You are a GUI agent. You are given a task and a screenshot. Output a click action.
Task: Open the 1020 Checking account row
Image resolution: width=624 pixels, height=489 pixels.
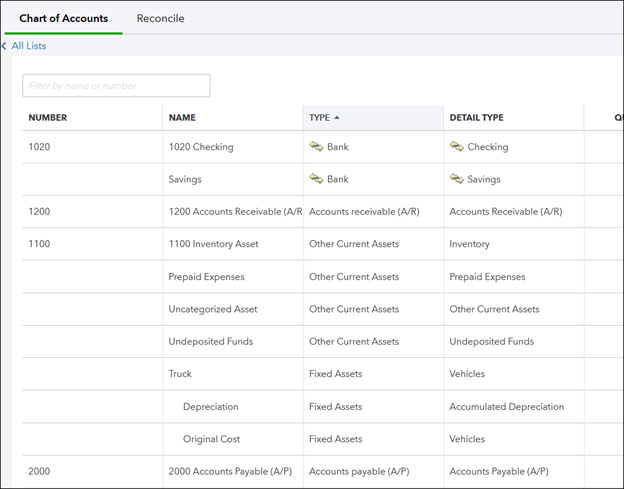pos(201,147)
